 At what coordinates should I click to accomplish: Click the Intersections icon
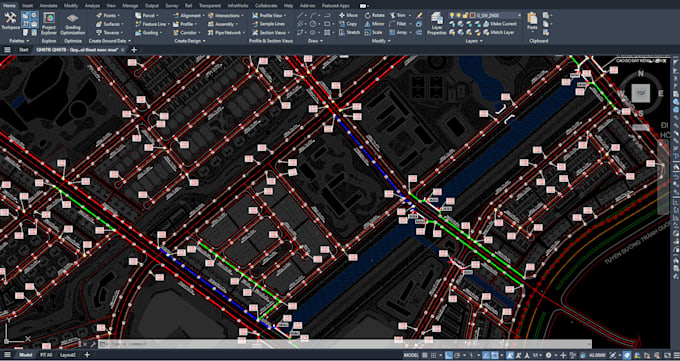coord(211,15)
